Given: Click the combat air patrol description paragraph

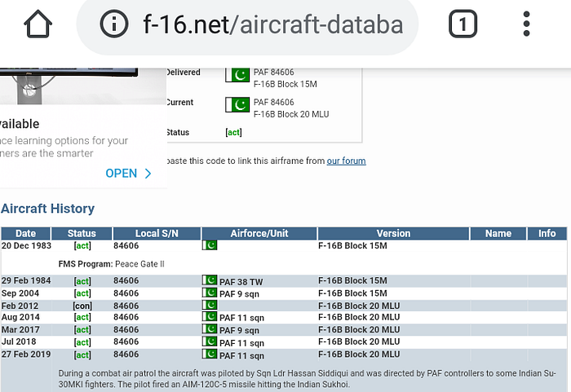Looking at the screenshot, I should click(307, 379).
